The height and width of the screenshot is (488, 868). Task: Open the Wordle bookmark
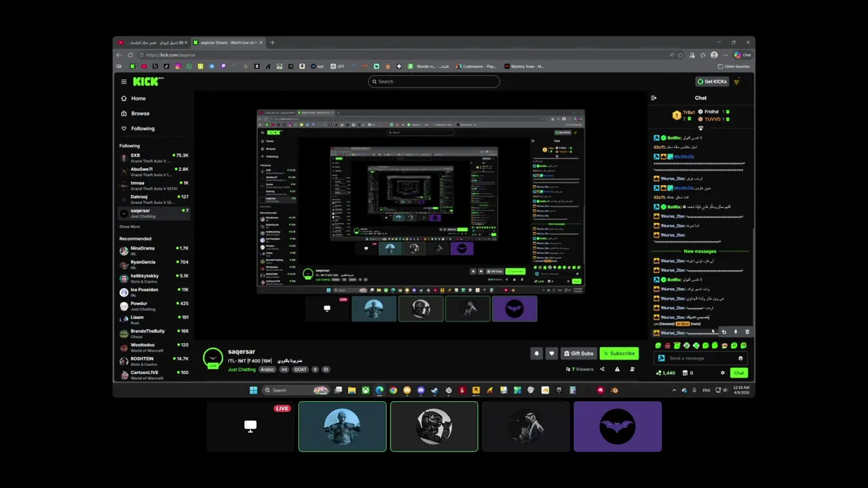point(430,66)
